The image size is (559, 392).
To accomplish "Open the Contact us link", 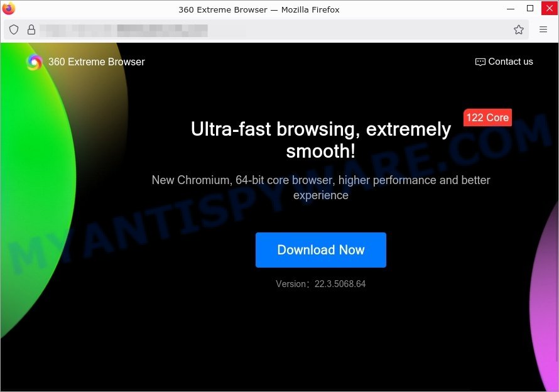I will pyautogui.click(x=504, y=62).
